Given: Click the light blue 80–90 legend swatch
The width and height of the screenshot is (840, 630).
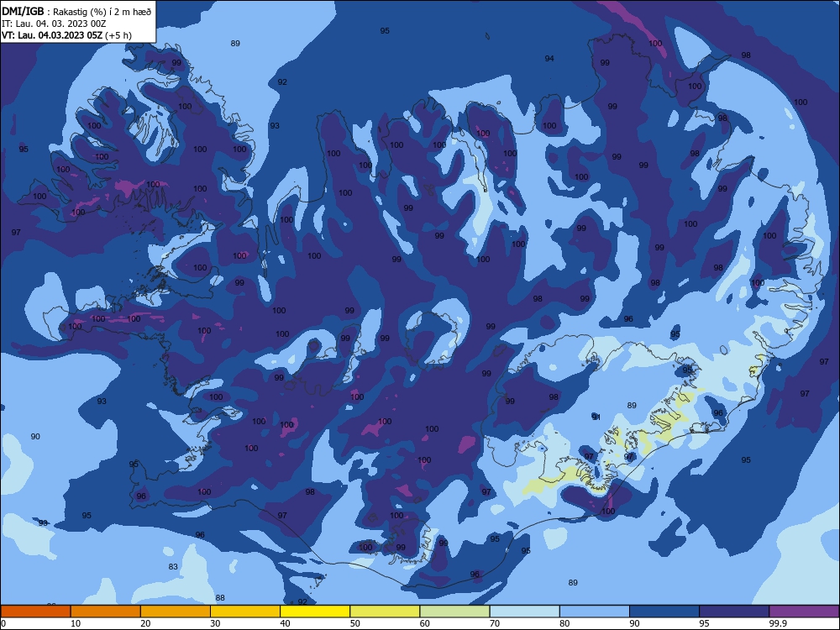Looking at the screenshot, I should tap(595, 612).
